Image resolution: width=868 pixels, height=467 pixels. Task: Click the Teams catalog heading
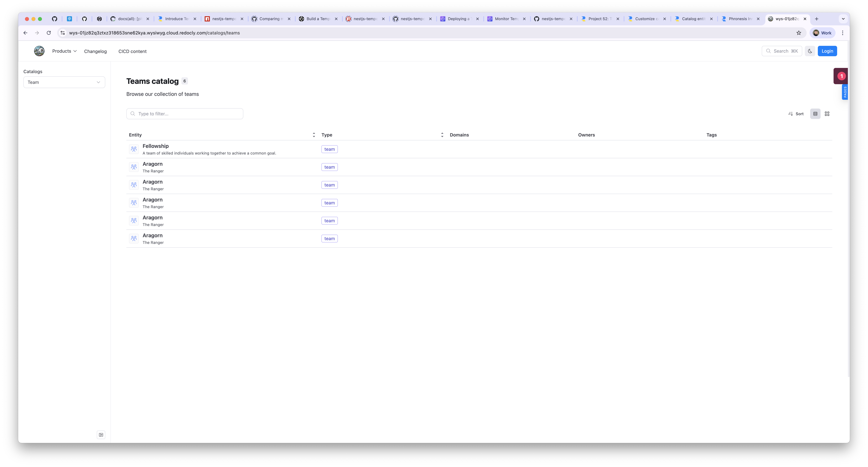152,81
